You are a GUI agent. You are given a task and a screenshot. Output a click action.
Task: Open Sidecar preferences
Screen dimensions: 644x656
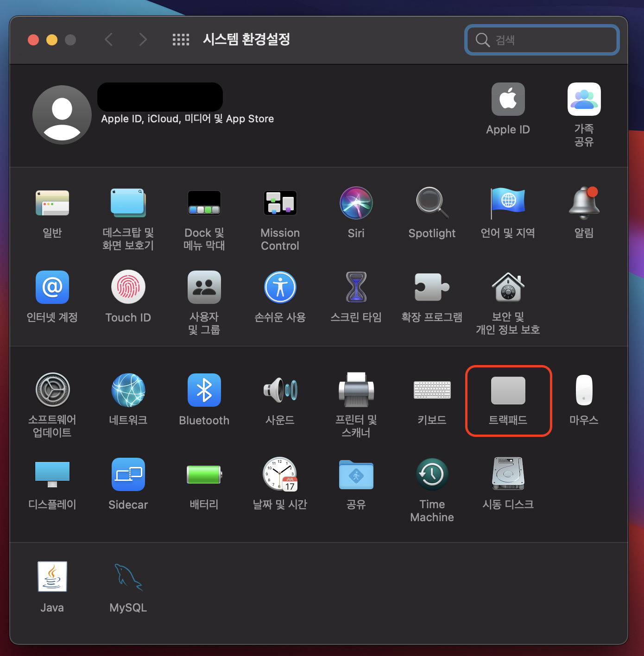128,474
